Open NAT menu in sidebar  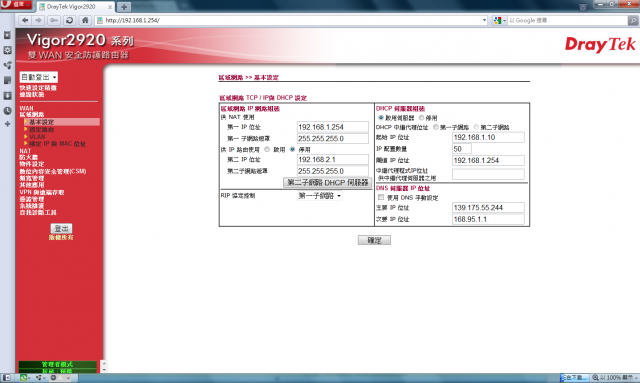coord(25,151)
